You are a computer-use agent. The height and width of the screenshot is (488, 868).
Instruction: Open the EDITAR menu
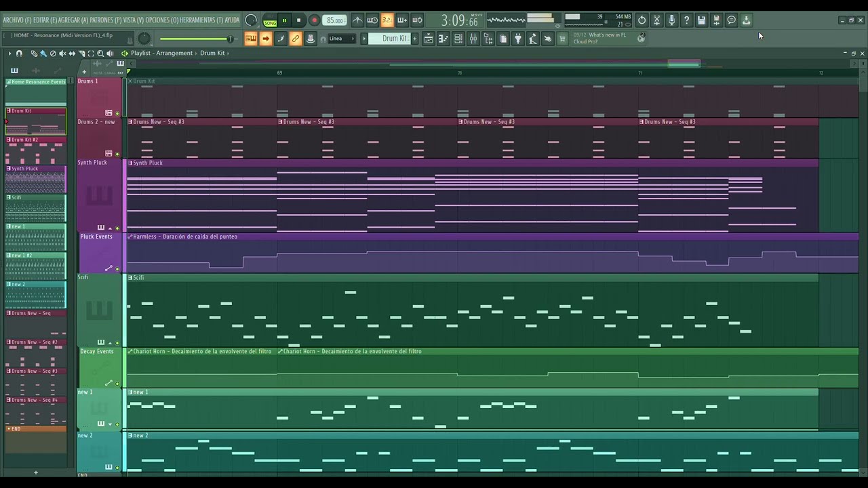tap(44, 20)
